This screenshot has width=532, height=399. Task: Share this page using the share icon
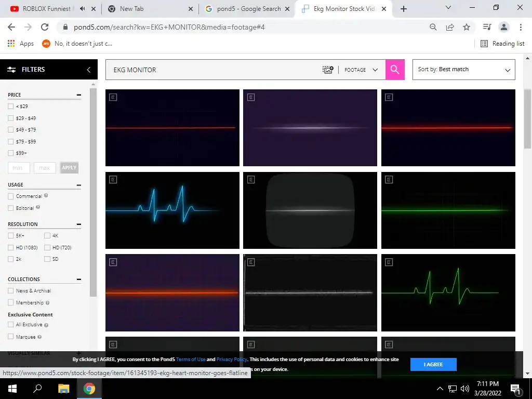[450, 27]
